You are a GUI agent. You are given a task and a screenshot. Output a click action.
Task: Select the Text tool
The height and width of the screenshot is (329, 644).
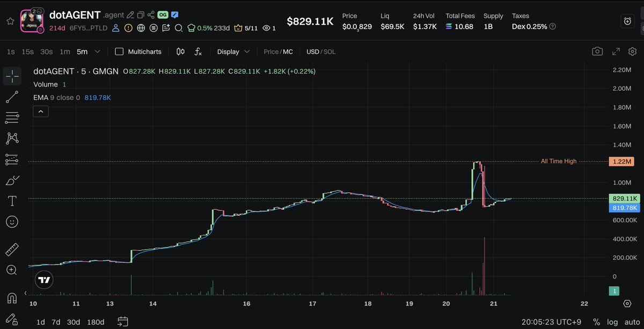[12, 201]
